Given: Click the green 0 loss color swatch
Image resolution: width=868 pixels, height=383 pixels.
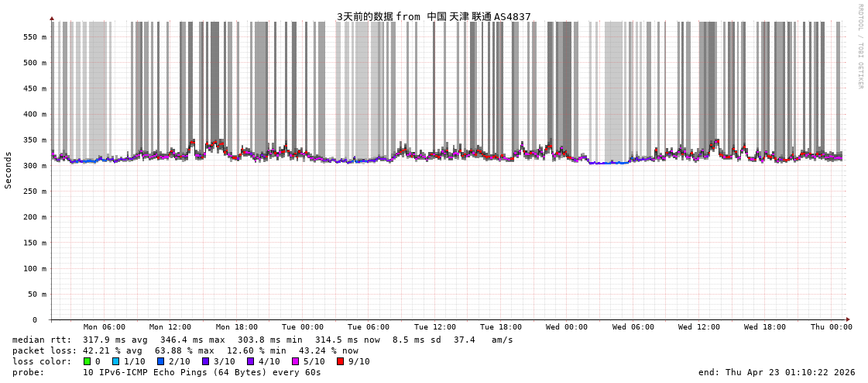Looking at the screenshot, I should point(87,361).
